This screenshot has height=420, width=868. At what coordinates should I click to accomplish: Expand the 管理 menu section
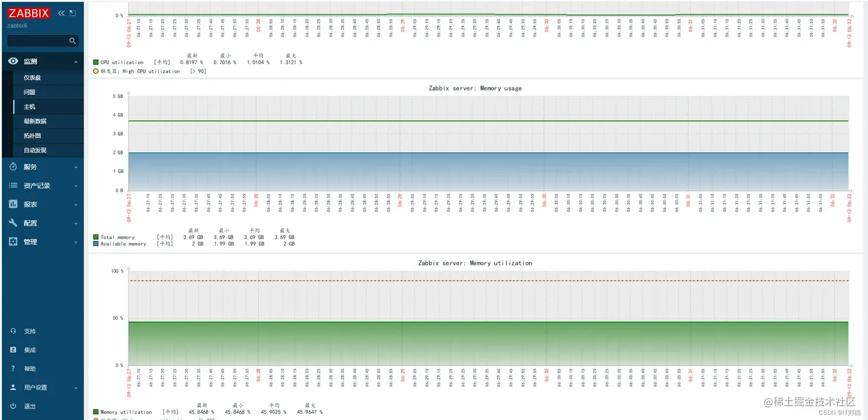(76, 243)
